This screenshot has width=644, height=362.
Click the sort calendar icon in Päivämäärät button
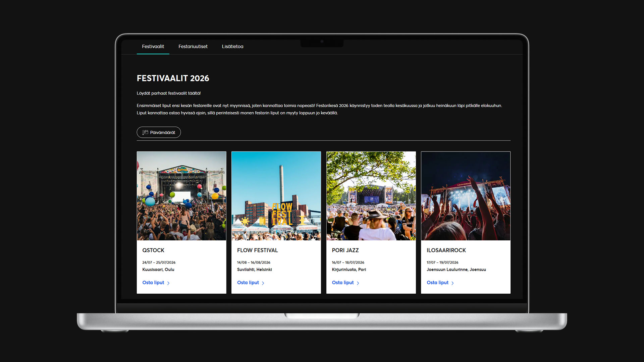[x=145, y=132]
